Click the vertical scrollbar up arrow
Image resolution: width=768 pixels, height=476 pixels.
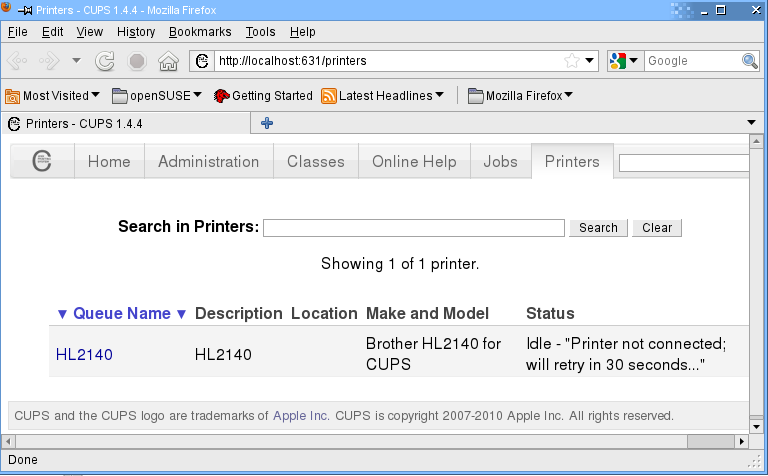tap(756, 142)
